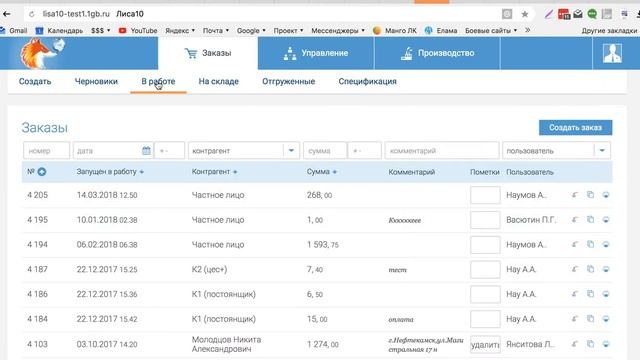This screenshot has width=640, height=360.
Task: Copy order 4 184 with the duplicate icon
Action: click(x=590, y=319)
